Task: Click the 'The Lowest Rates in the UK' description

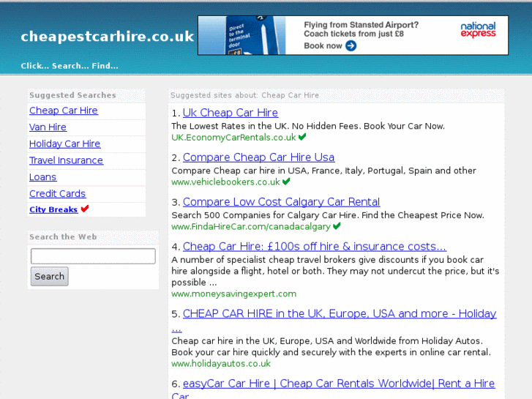Action: [308, 126]
